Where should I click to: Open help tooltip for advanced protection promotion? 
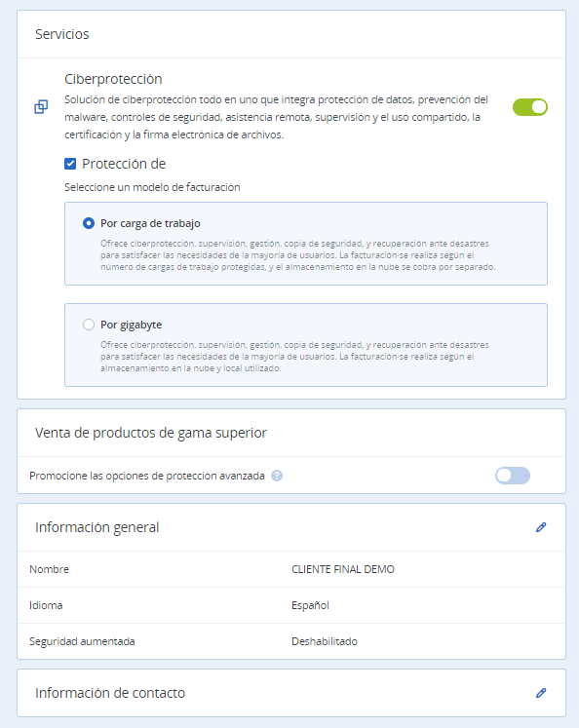click(277, 476)
